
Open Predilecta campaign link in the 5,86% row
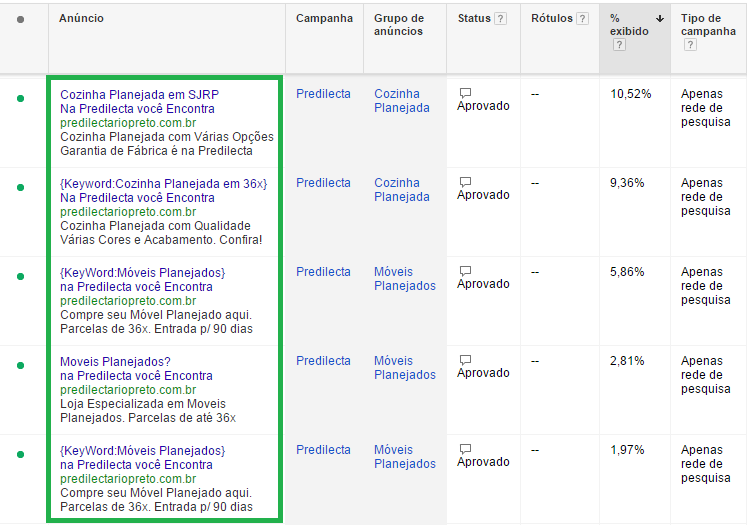pyautogui.click(x=323, y=272)
